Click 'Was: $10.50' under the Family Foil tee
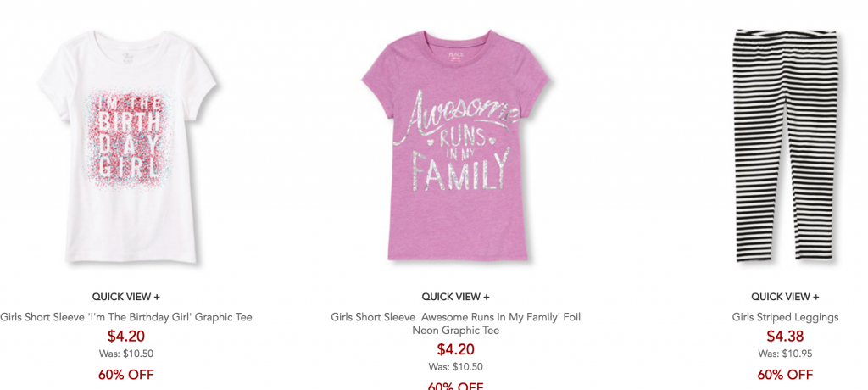The image size is (868, 390). point(455,367)
